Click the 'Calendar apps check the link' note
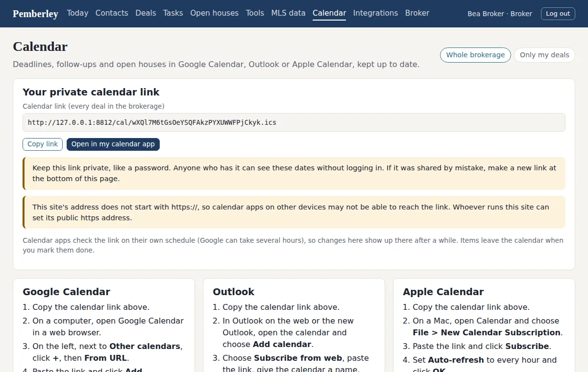The height and width of the screenshot is (372, 588). point(293,245)
